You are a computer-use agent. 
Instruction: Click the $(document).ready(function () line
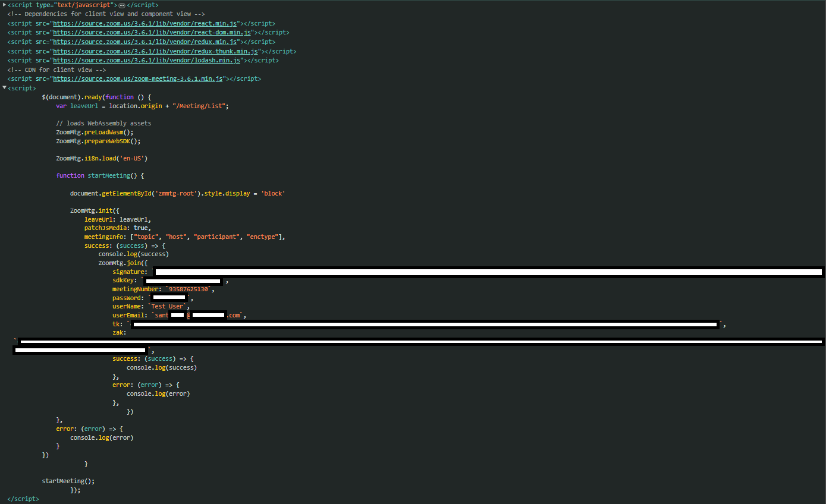point(97,97)
